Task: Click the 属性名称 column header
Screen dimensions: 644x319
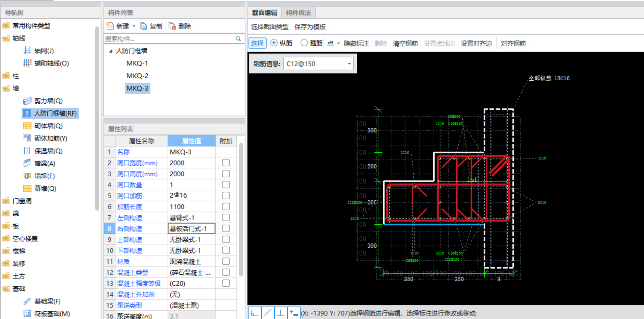Action: tap(141, 141)
